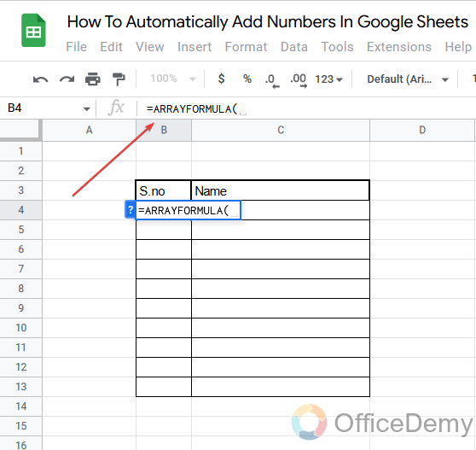476x450 pixels.
Task: Open the File menu
Action: 77,47
